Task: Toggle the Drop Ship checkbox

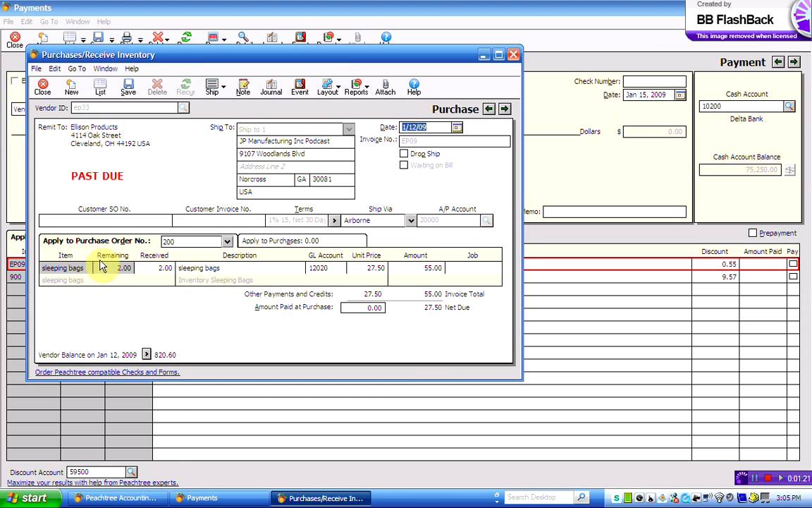Action: pos(404,153)
